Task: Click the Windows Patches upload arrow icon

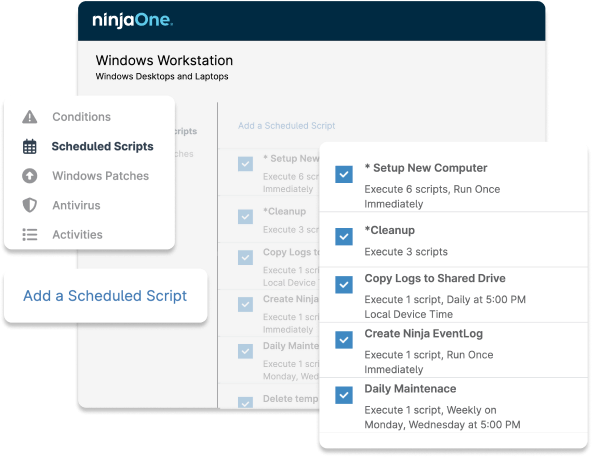Action: (29, 176)
